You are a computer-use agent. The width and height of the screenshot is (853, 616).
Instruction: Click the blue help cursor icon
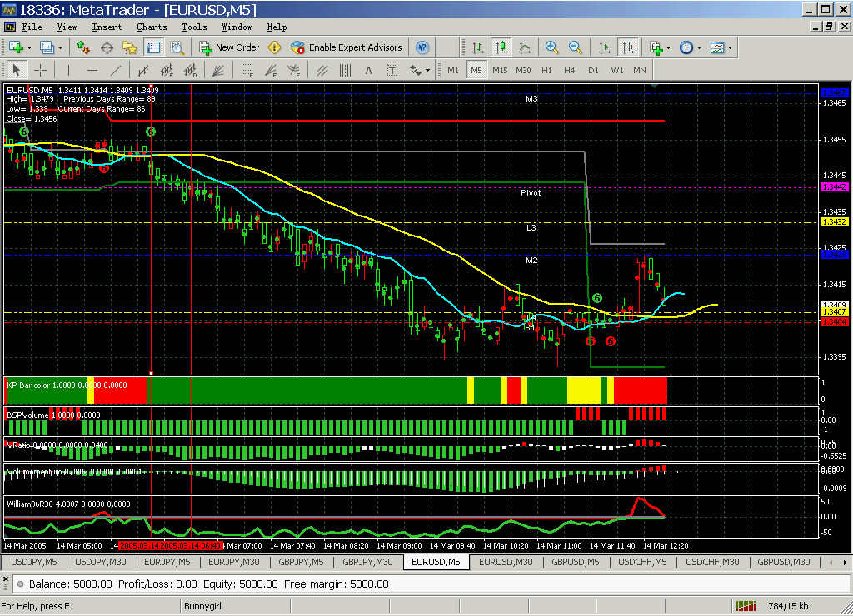[422, 47]
